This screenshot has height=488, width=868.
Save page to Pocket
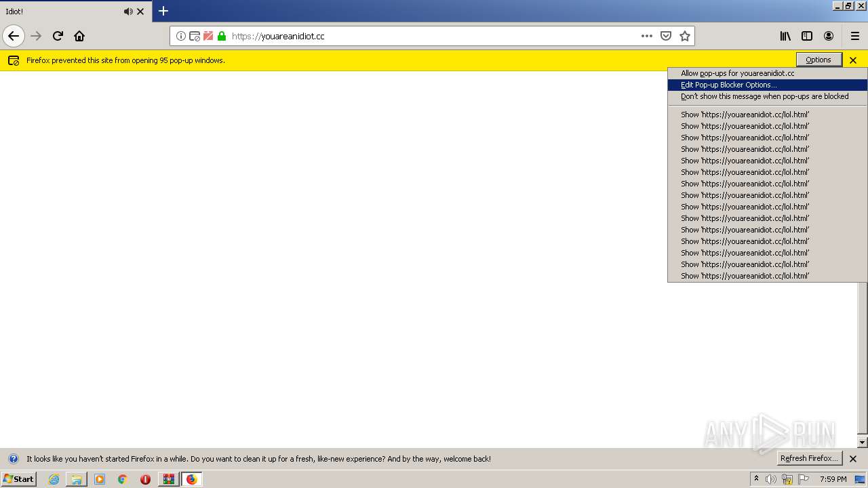click(x=666, y=36)
